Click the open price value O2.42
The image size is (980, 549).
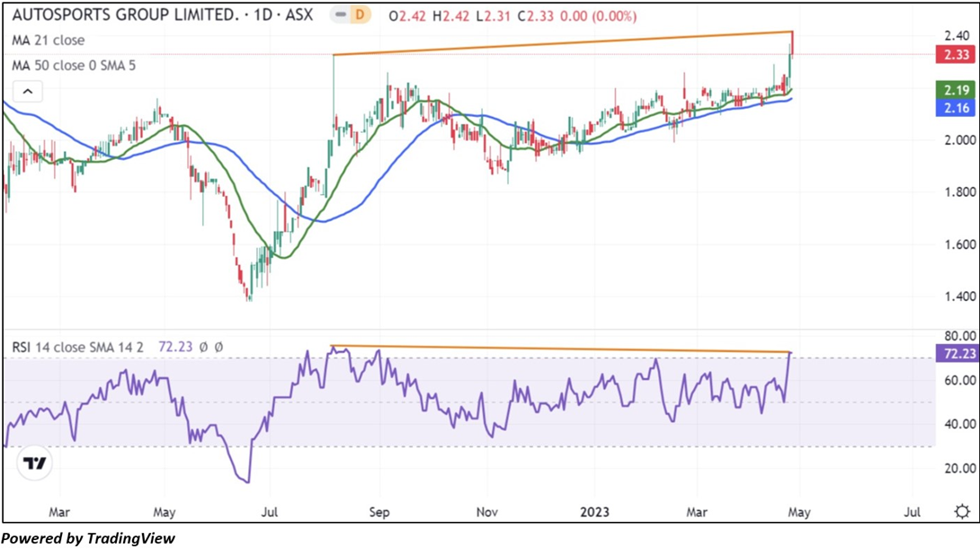pyautogui.click(x=407, y=15)
